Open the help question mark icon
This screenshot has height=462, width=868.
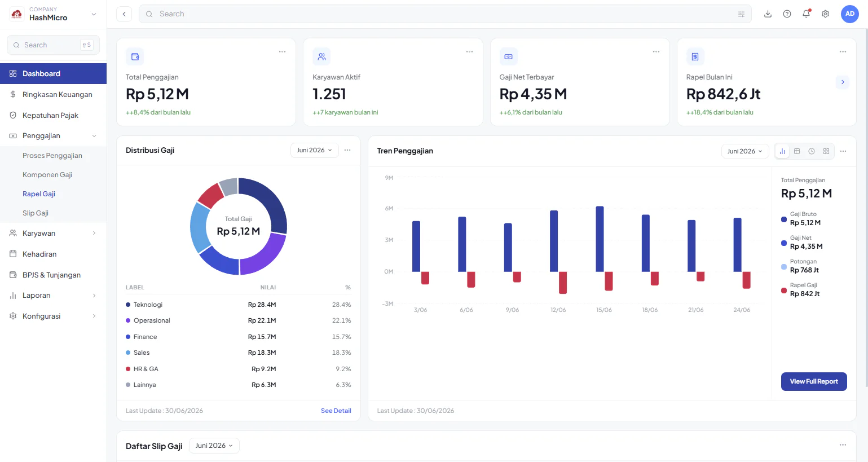click(x=787, y=14)
